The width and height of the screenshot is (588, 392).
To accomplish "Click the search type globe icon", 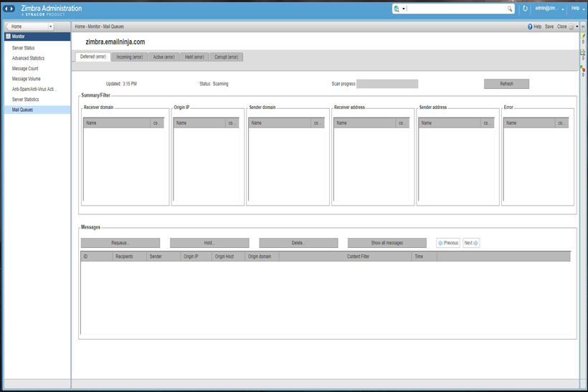I will [x=397, y=9].
